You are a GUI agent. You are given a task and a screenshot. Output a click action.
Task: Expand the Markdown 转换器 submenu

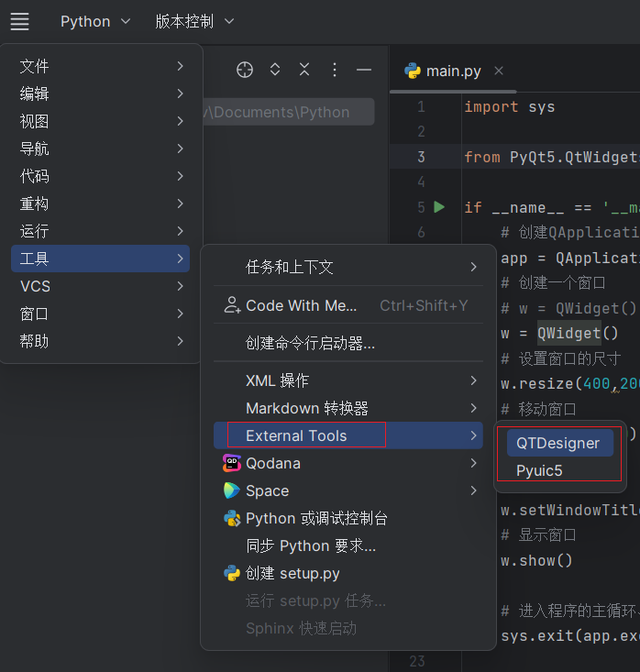(x=348, y=408)
